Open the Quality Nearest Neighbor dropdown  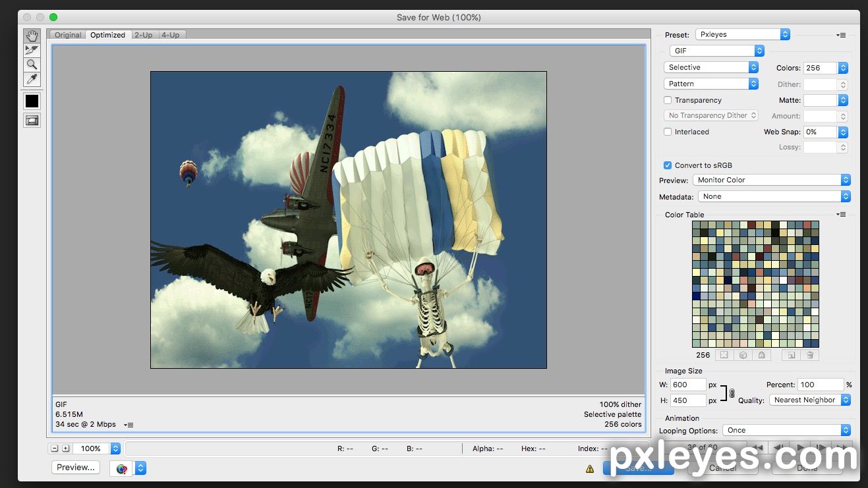pos(810,400)
